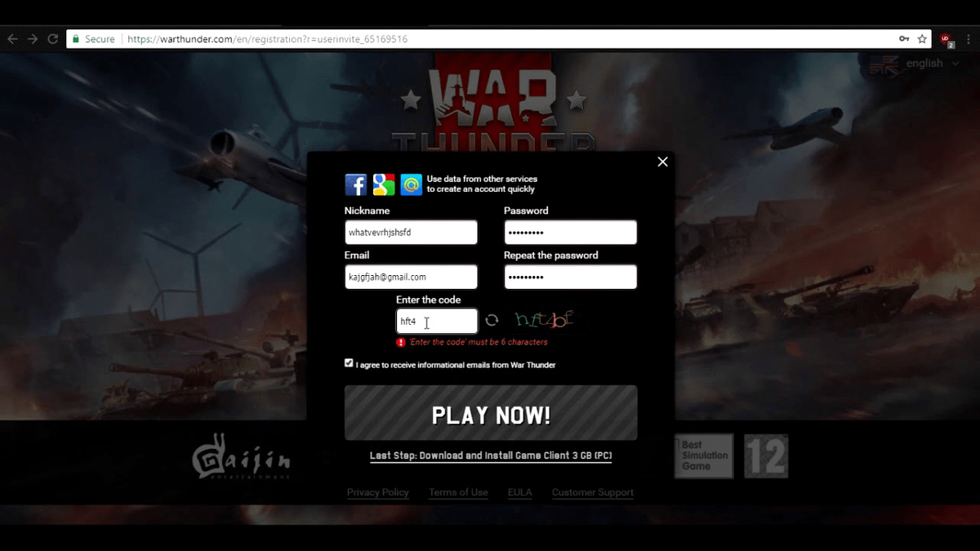Sign up using the Facebook icon
980x551 pixels.
(x=355, y=184)
